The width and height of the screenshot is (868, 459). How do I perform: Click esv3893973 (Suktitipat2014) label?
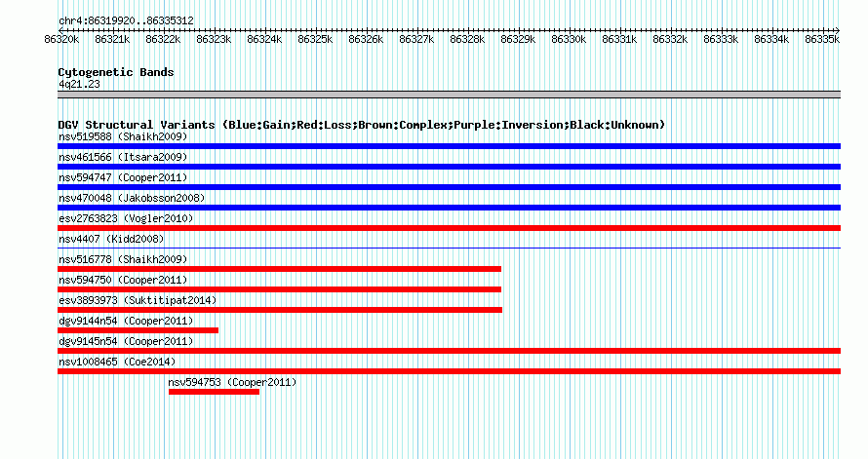[x=138, y=300]
